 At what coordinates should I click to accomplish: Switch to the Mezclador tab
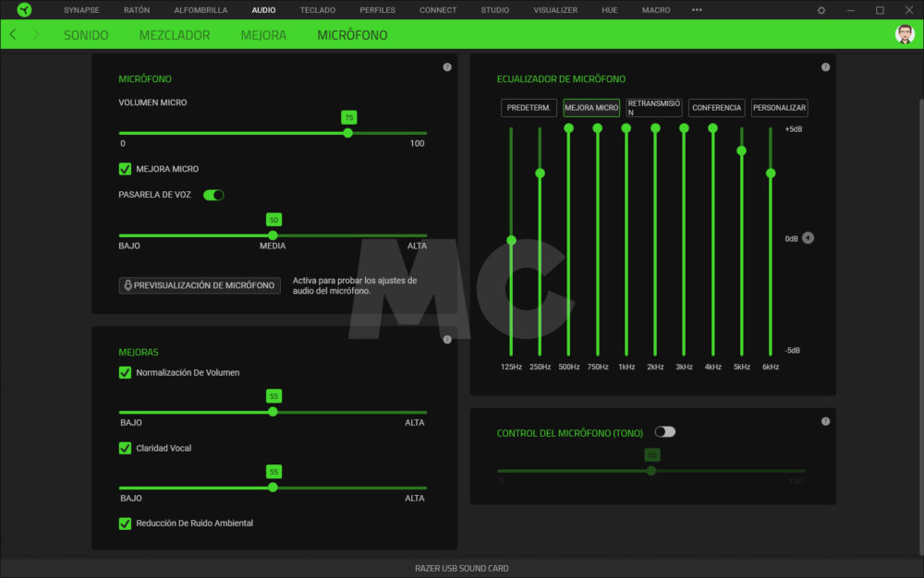pos(175,35)
